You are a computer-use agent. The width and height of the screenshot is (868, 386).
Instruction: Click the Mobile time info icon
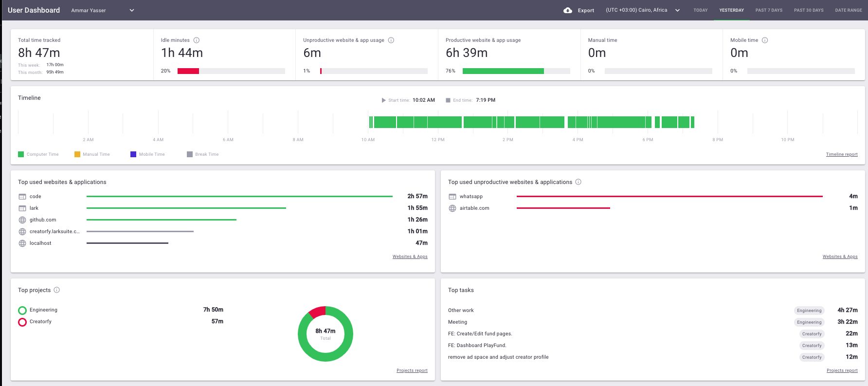point(765,40)
